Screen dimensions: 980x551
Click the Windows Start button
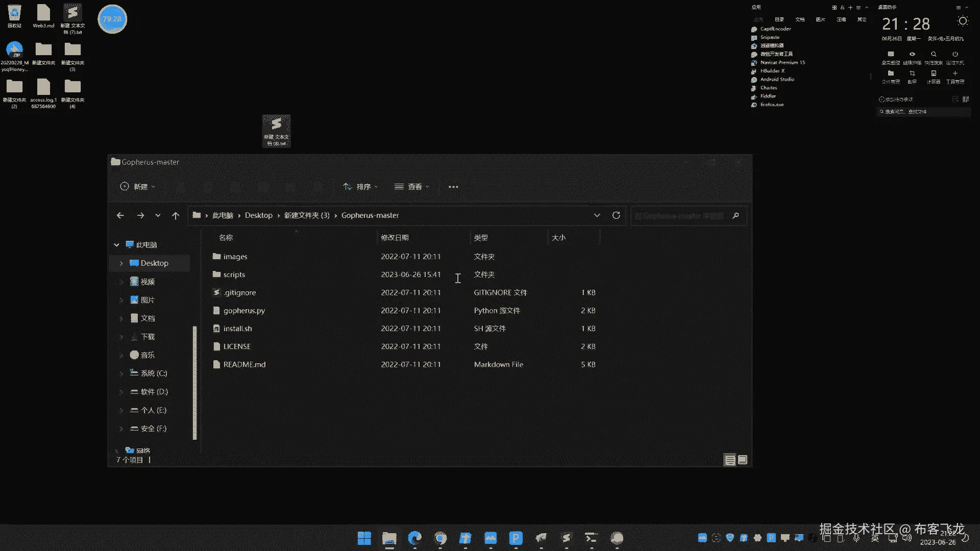pos(364,538)
